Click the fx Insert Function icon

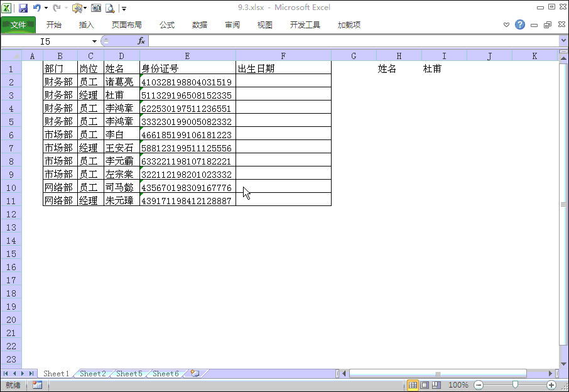pyautogui.click(x=141, y=41)
